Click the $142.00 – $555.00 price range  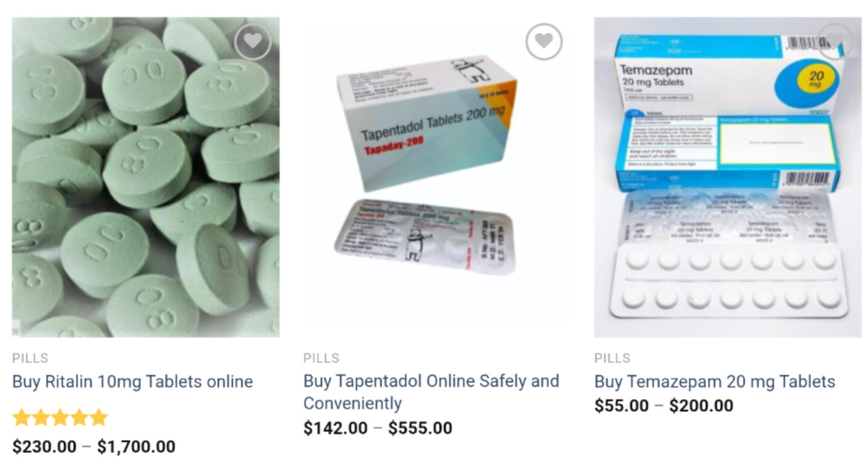(x=377, y=428)
